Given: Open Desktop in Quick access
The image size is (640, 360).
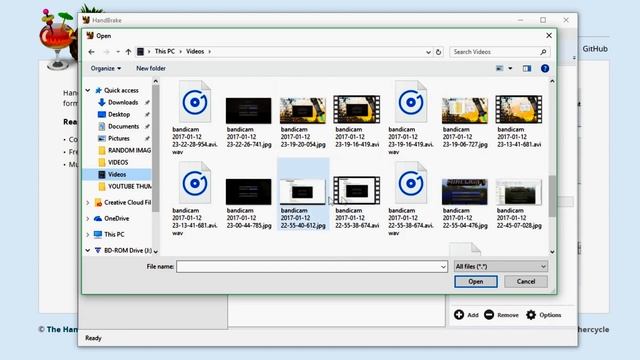Looking at the screenshot, I should pyautogui.click(x=119, y=114).
